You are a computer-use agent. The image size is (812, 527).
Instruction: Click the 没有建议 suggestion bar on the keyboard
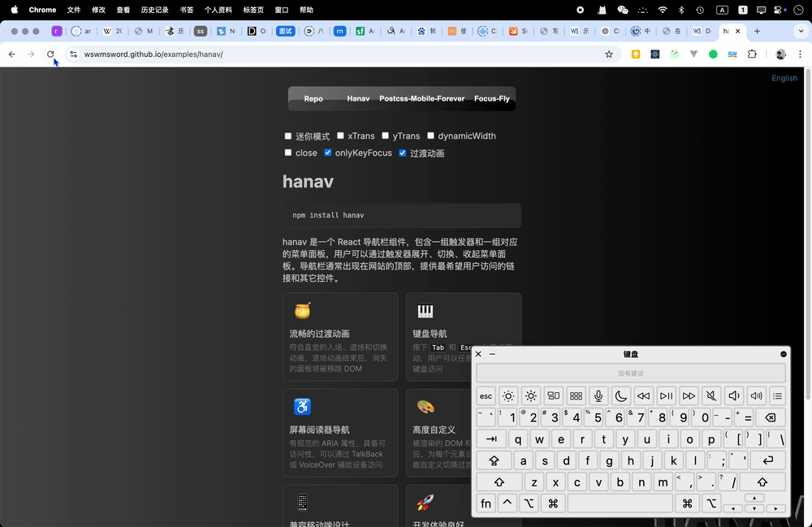[x=632, y=372]
